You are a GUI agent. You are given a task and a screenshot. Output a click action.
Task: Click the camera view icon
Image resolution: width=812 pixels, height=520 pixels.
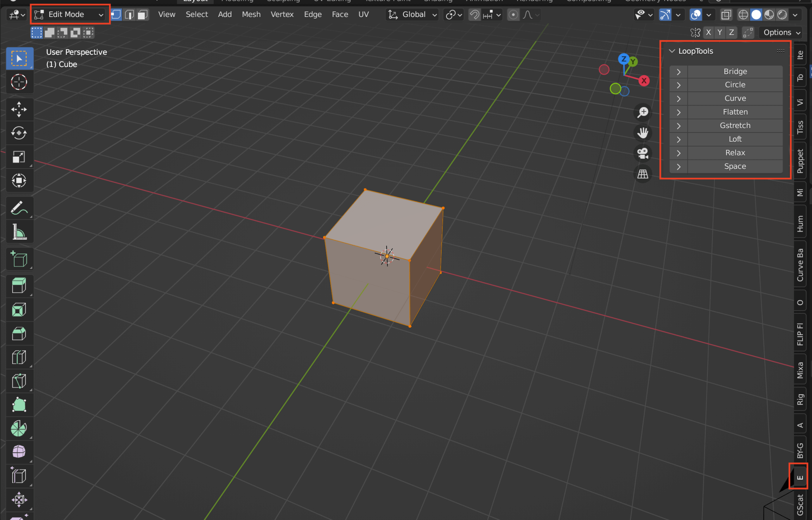tap(643, 153)
